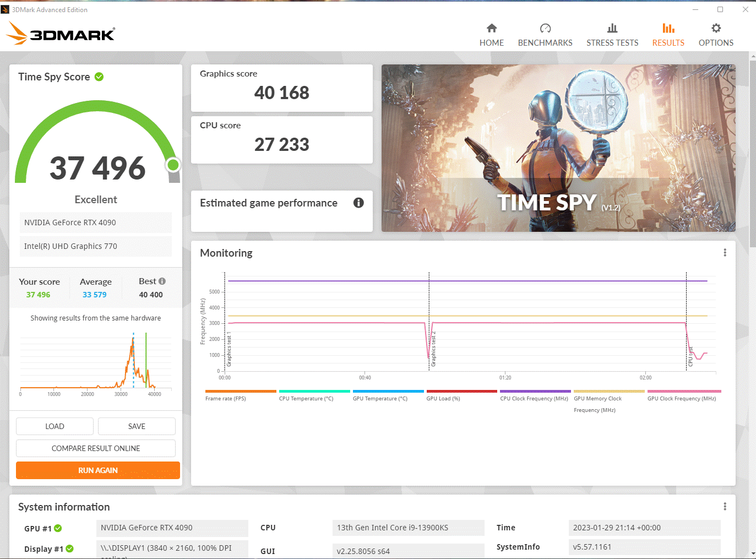Image resolution: width=756 pixels, height=559 pixels.
Task: Click the checkmark beside Display #1
Action: [x=69, y=549]
